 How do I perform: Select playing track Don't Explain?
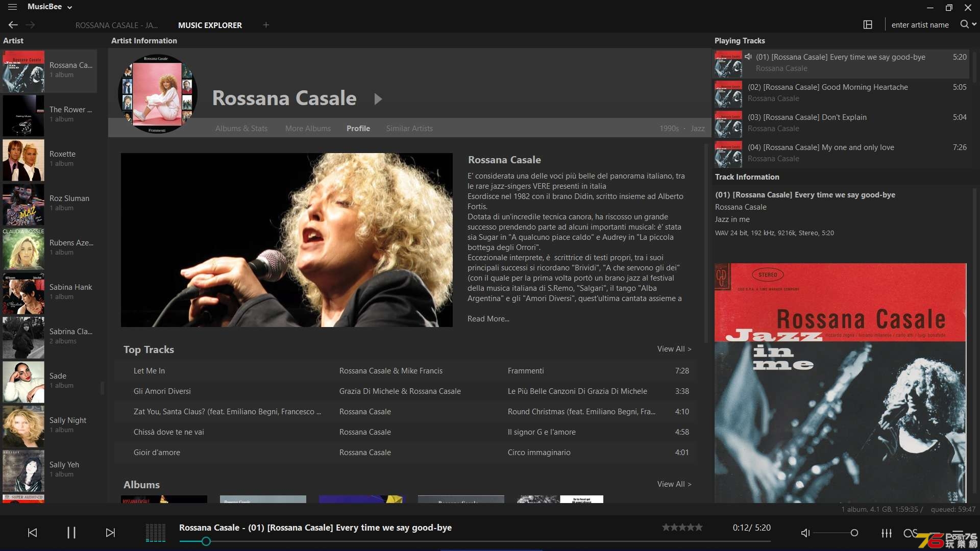(841, 123)
